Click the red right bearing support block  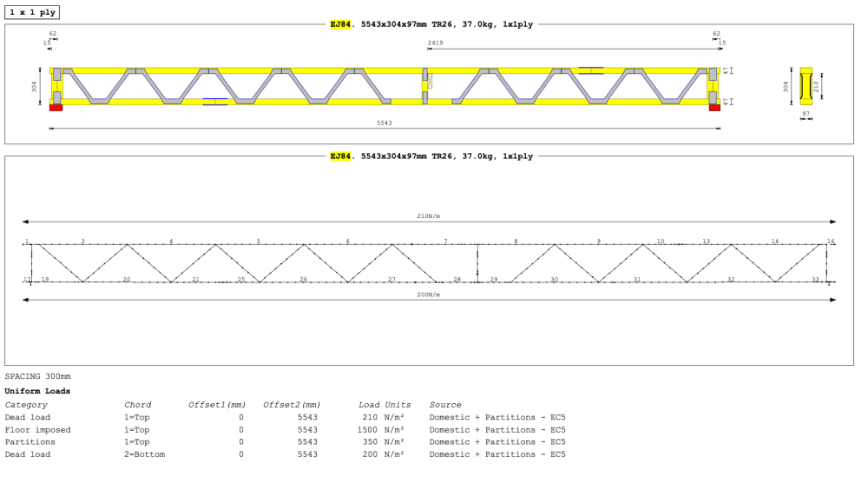click(714, 108)
